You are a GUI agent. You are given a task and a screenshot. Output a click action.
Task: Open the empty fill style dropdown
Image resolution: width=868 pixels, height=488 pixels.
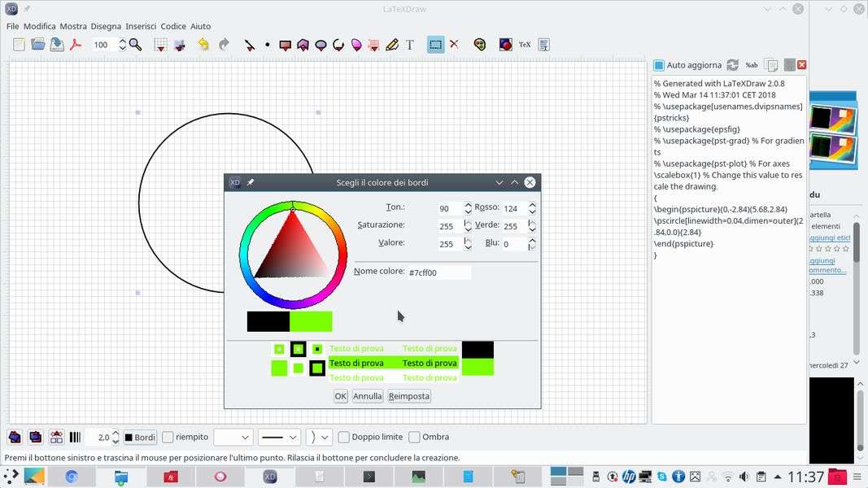pos(233,437)
